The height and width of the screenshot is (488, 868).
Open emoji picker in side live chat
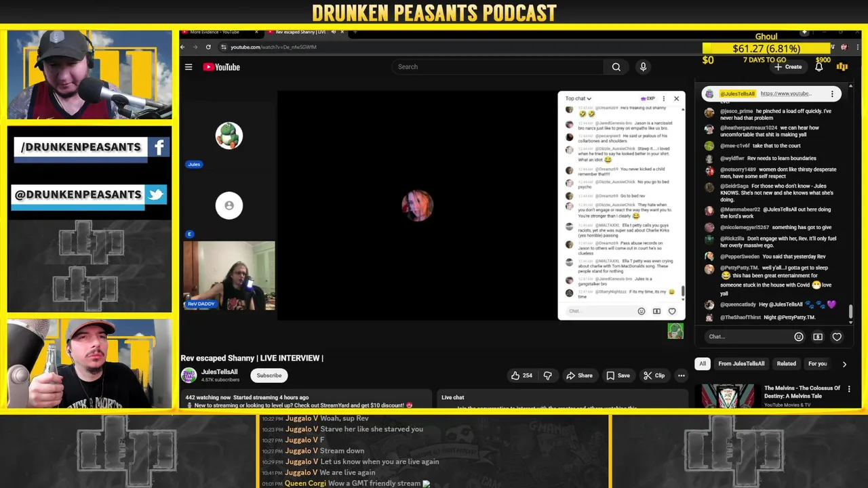[799, 337]
